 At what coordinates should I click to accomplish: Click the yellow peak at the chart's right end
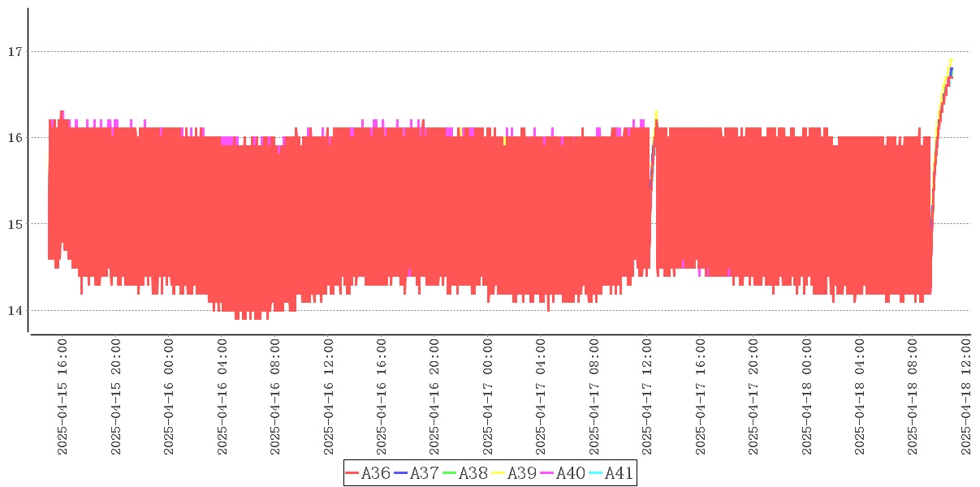[950, 61]
